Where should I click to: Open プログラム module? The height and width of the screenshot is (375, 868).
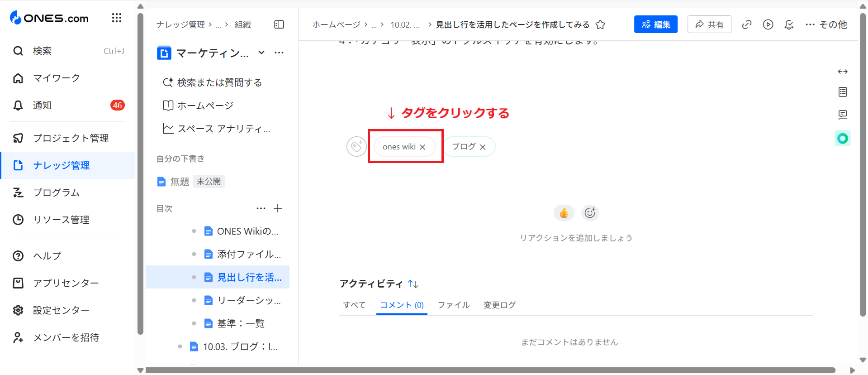click(x=68, y=192)
